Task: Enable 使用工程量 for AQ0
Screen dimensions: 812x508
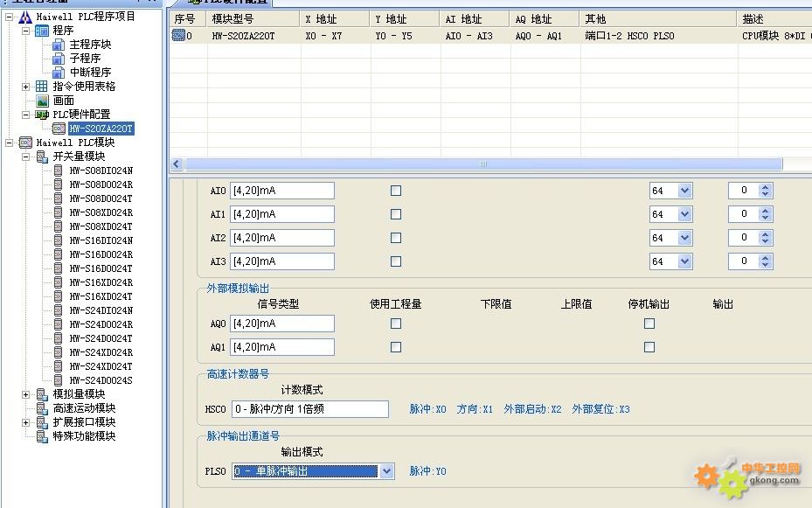Action: click(396, 324)
